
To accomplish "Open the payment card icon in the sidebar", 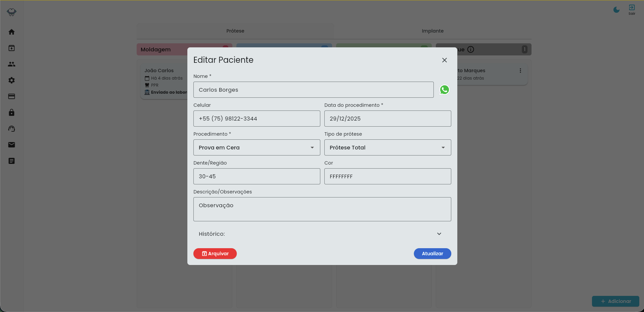I will coord(11,96).
